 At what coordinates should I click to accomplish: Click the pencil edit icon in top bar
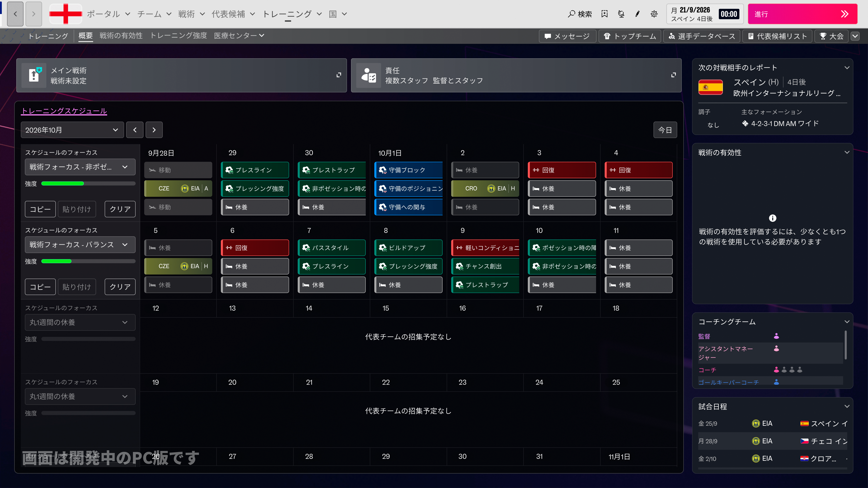click(x=637, y=14)
